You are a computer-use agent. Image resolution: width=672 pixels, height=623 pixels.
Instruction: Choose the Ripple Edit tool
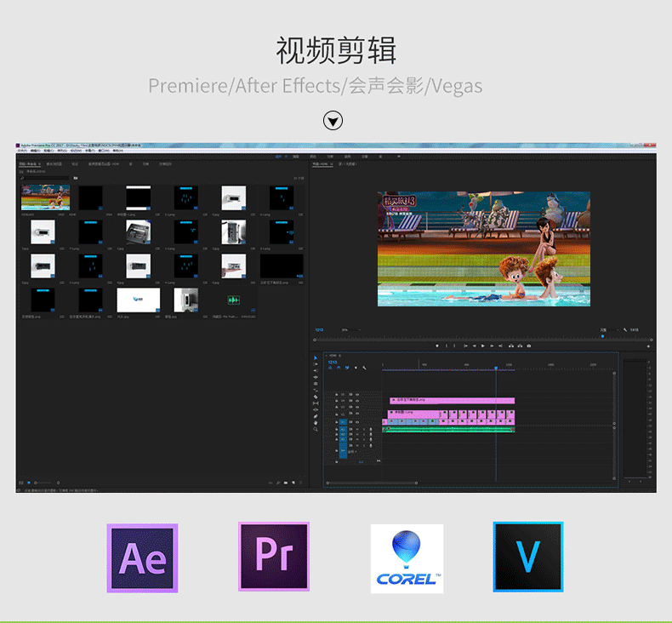point(316,377)
